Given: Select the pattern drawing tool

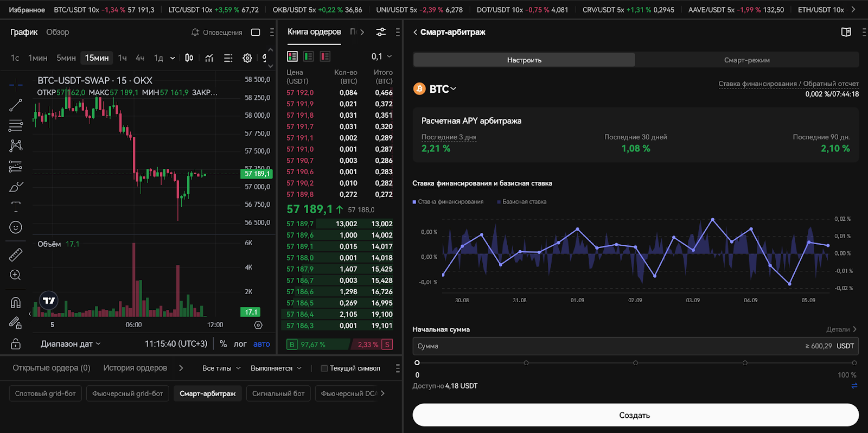Looking at the screenshot, I should [16, 145].
